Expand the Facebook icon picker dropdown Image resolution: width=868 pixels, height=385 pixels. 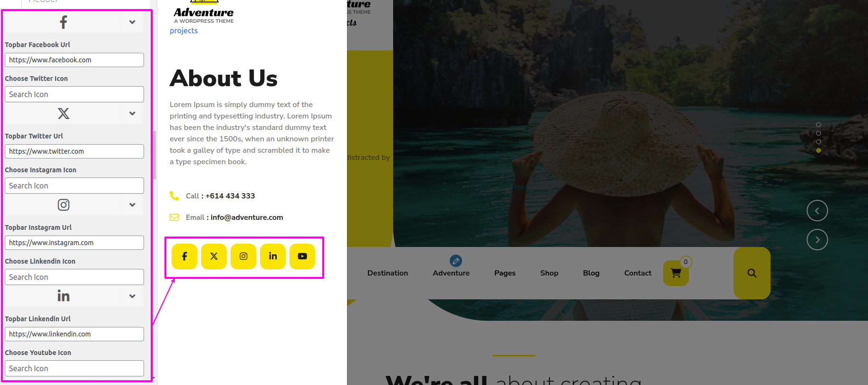point(132,22)
